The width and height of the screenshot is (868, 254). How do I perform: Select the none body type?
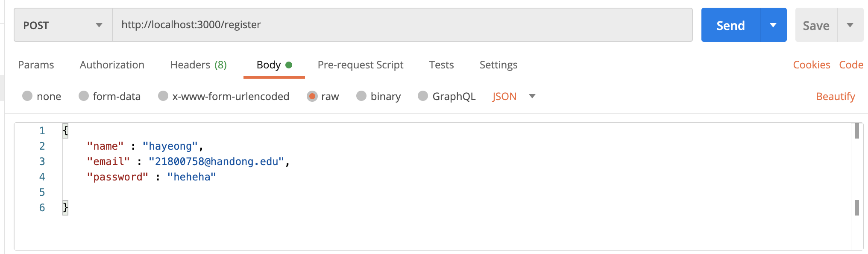(27, 96)
